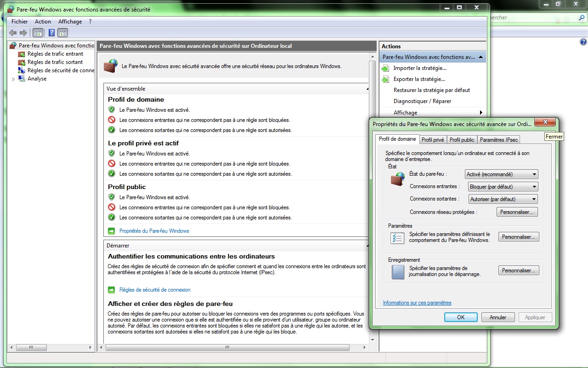Click the green shield under Profil public
This screenshot has width=588, height=368.
click(111, 197)
